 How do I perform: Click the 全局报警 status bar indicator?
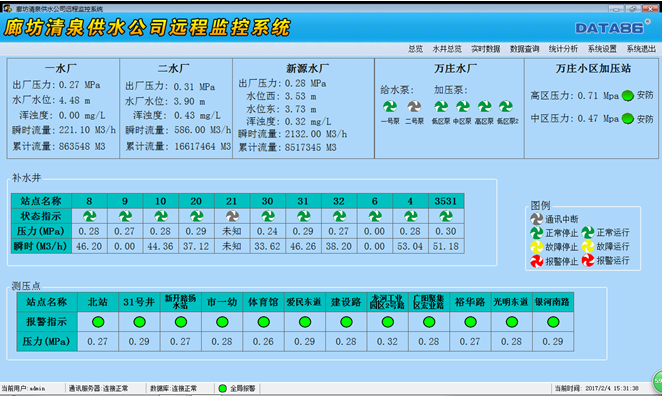[222, 388]
